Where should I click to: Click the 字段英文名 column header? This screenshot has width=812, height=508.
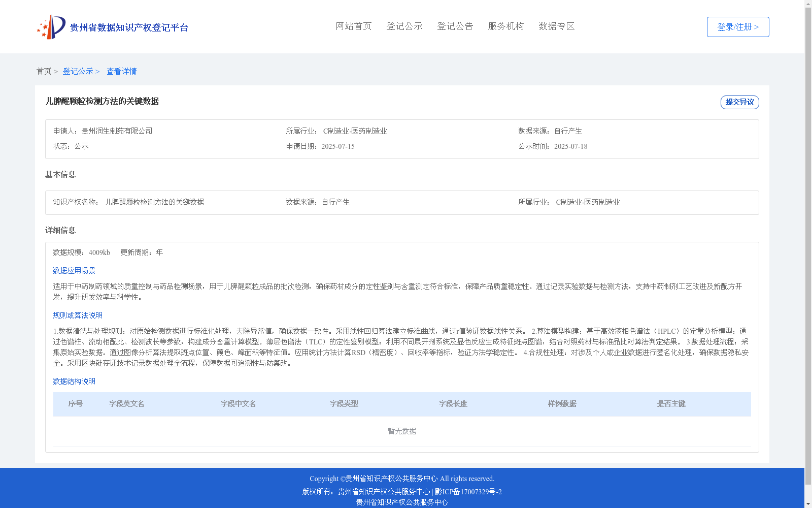(127, 404)
